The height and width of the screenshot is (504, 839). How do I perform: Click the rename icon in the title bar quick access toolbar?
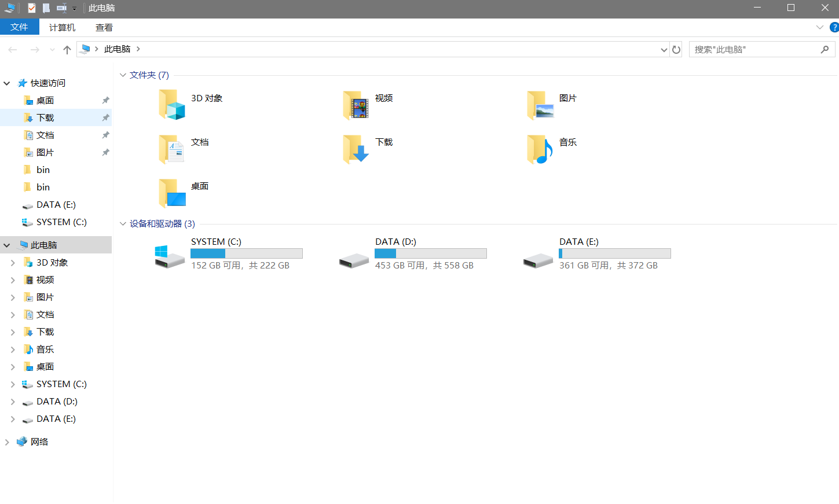point(61,8)
